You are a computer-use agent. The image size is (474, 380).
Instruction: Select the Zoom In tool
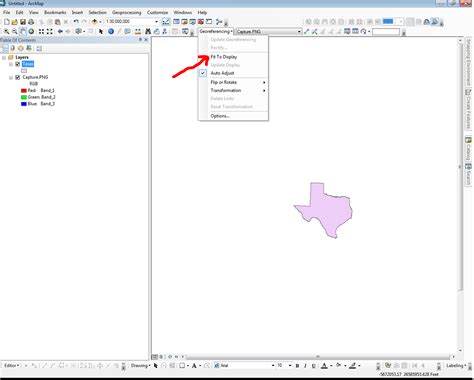pos(6,31)
